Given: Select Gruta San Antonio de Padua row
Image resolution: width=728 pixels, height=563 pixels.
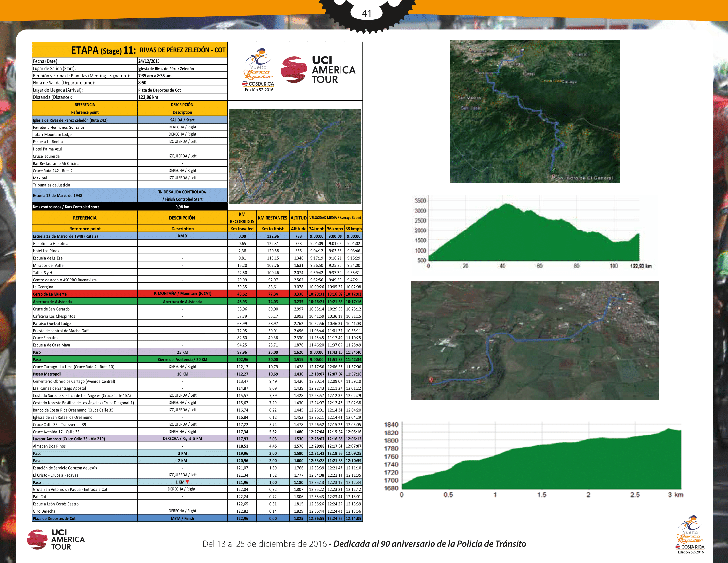Looking at the screenshot, I should (x=197, y=489).
